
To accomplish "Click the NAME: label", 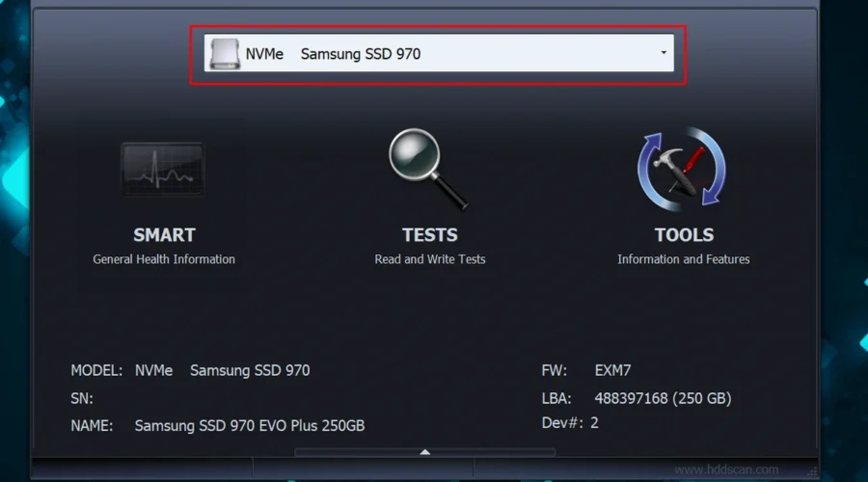I will pos(92,426).
